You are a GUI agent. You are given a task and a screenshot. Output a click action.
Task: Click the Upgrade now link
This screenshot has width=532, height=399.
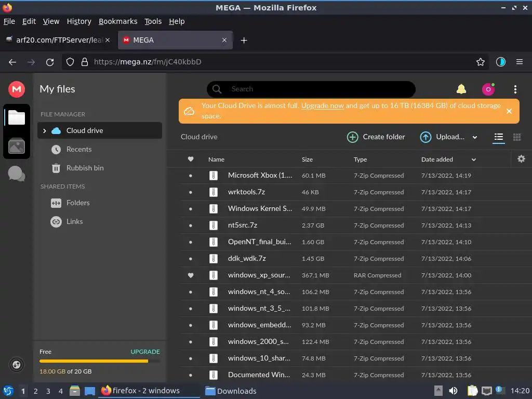322,105
